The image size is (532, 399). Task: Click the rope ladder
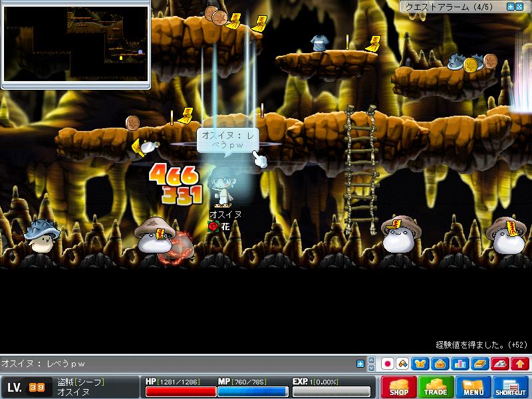click(360, 170)
